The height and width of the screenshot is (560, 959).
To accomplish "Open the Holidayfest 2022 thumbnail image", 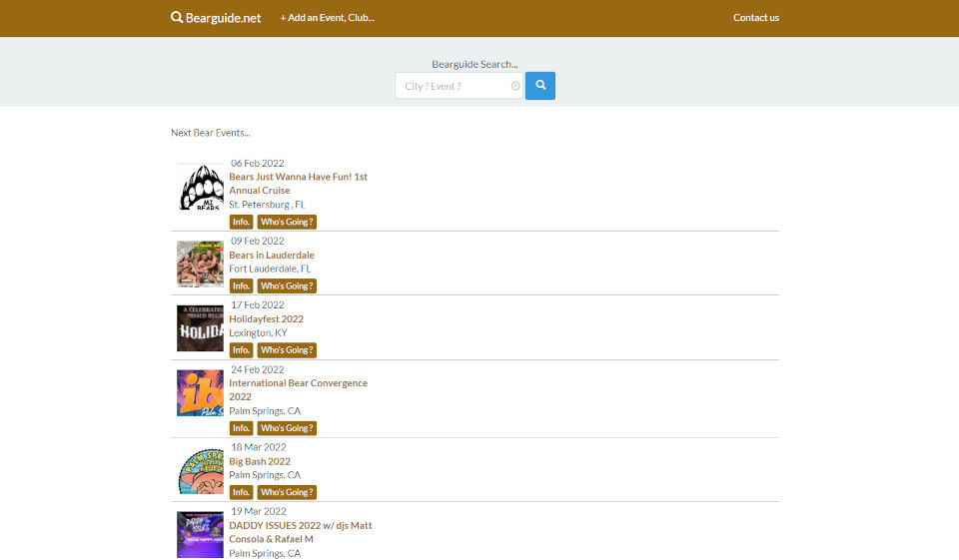I will click(x=201, y=328).
